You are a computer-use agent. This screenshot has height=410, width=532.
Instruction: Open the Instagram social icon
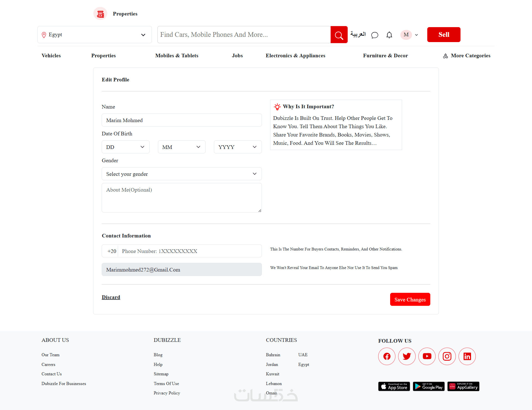coord(447,356)
